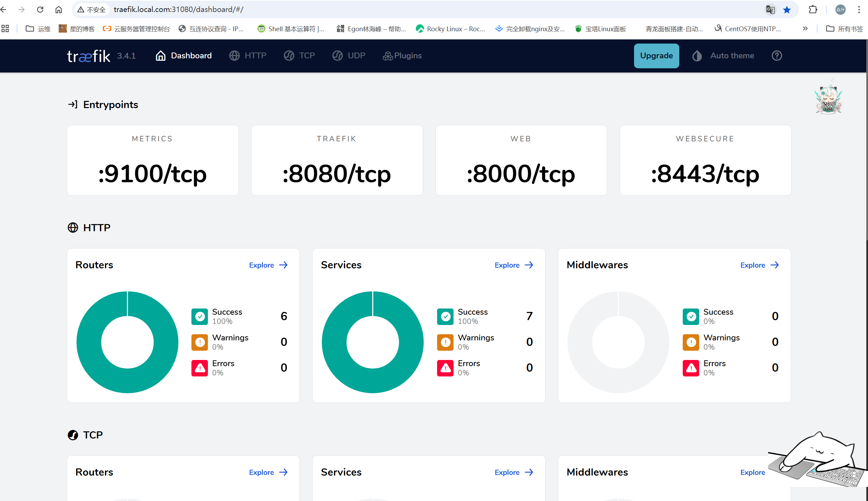This screenshot has width=868, height=501.
Task: Click the browser forward arrow
Action: (x=21, y=10)
